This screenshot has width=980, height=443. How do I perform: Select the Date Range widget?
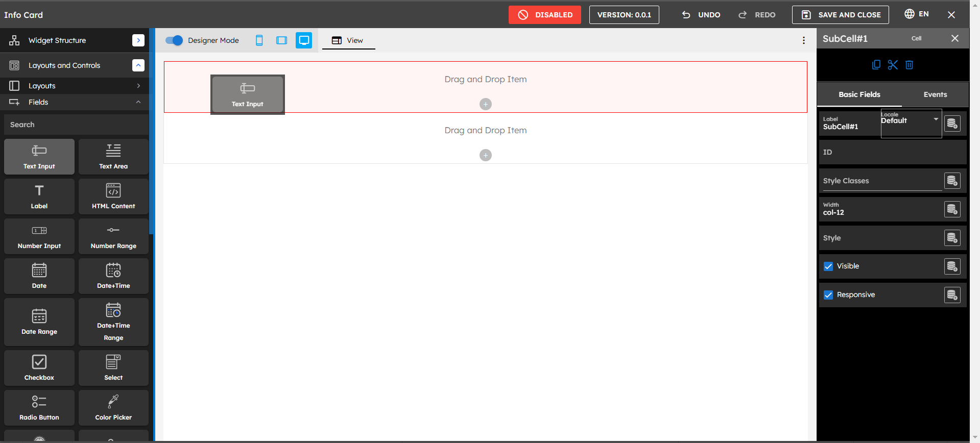[39, 322]
